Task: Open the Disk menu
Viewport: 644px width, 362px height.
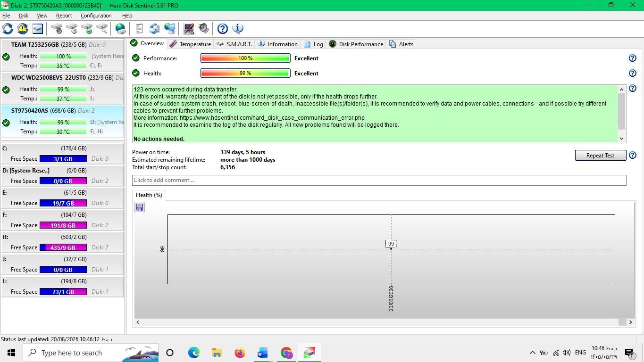Action: [x=23, y=16]
